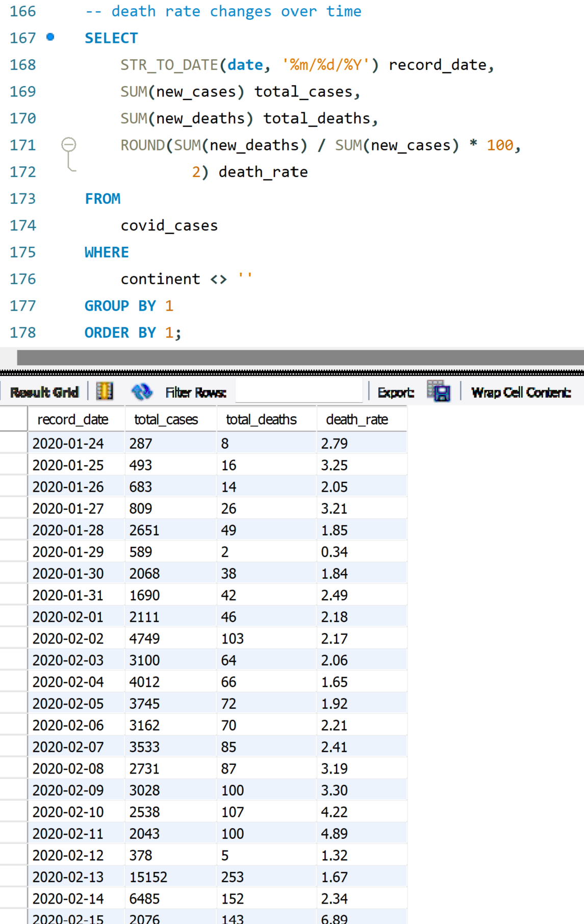Click the row header for 2020-02-01

click(x=13, y=617)
